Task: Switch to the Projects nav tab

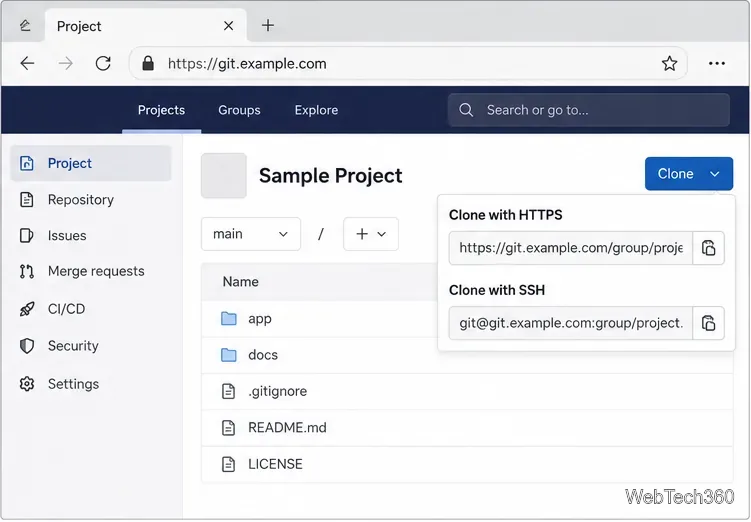Action: point(161,110)
